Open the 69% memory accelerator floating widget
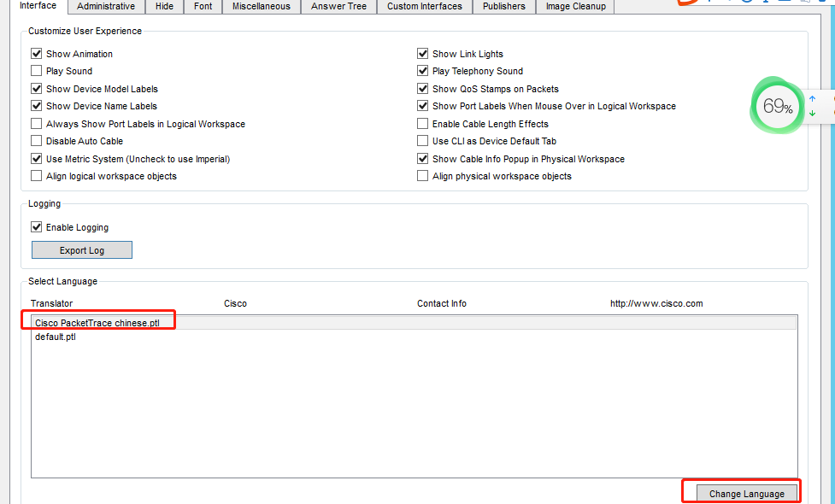 pyautogui.click(x=777, y=106)
